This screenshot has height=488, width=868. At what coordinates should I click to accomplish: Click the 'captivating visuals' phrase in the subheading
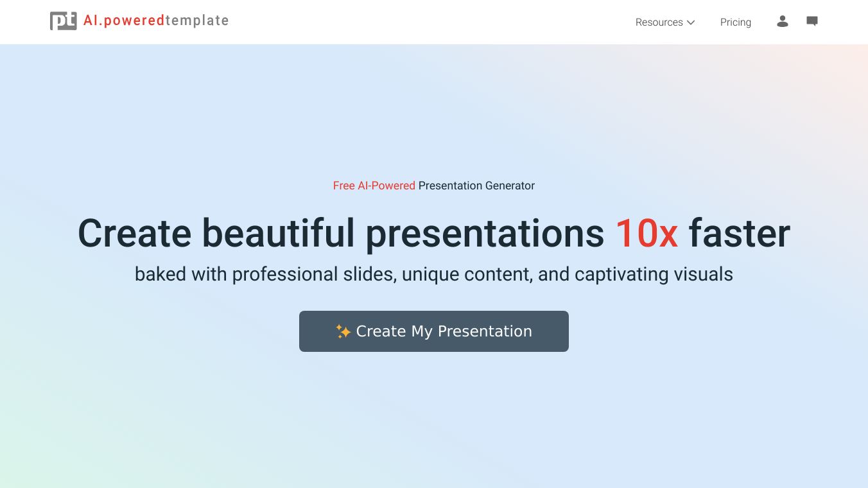pos(654,274)
